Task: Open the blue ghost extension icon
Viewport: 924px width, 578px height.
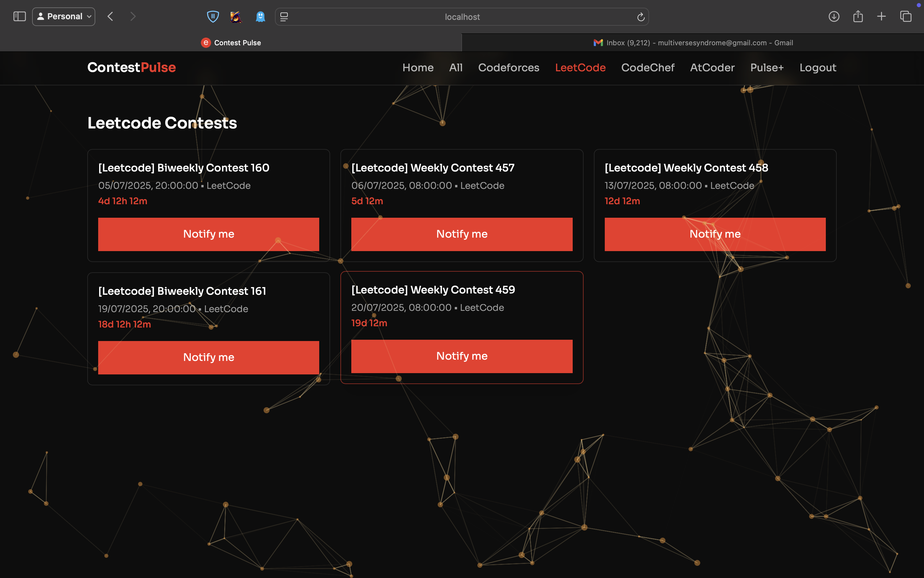Action: 260,16
